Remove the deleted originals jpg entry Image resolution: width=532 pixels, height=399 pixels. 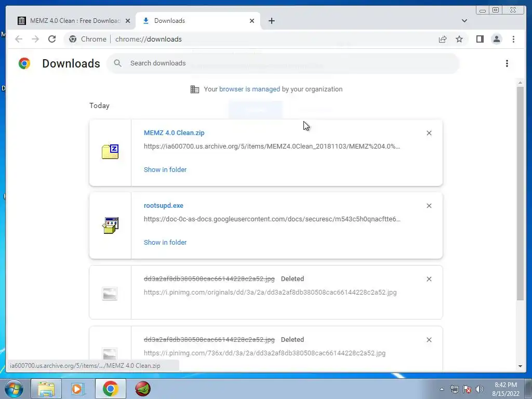(x=429, y=279)
